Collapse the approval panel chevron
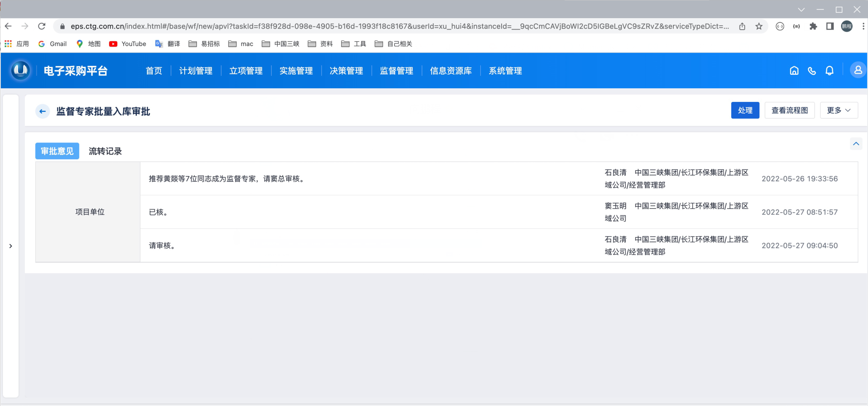Screen dimensions: 868x406 [856, 144]
